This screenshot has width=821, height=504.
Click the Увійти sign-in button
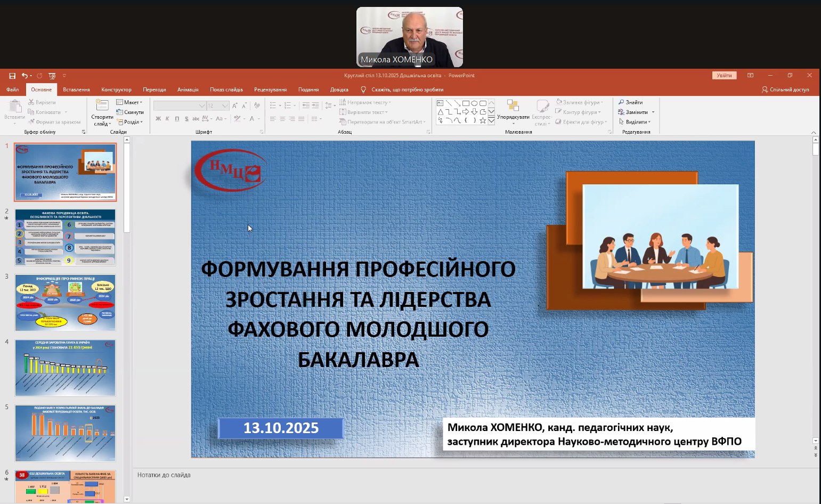pyautogui.click(x=724, y=76)
